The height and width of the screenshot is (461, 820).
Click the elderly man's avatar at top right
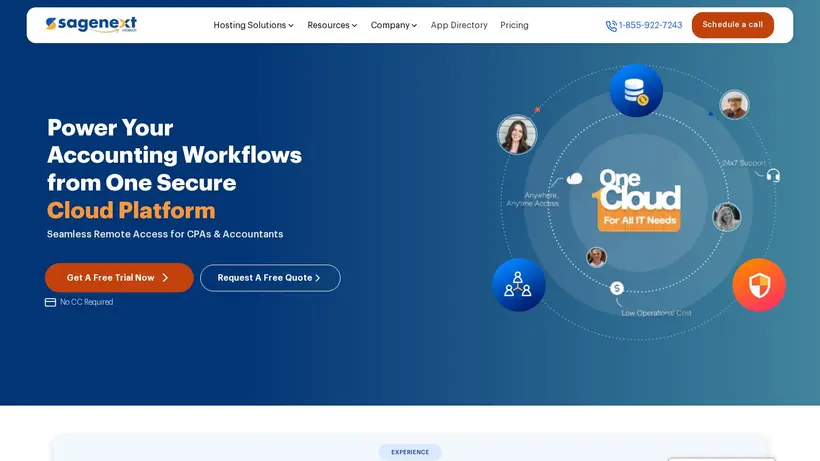734,105
